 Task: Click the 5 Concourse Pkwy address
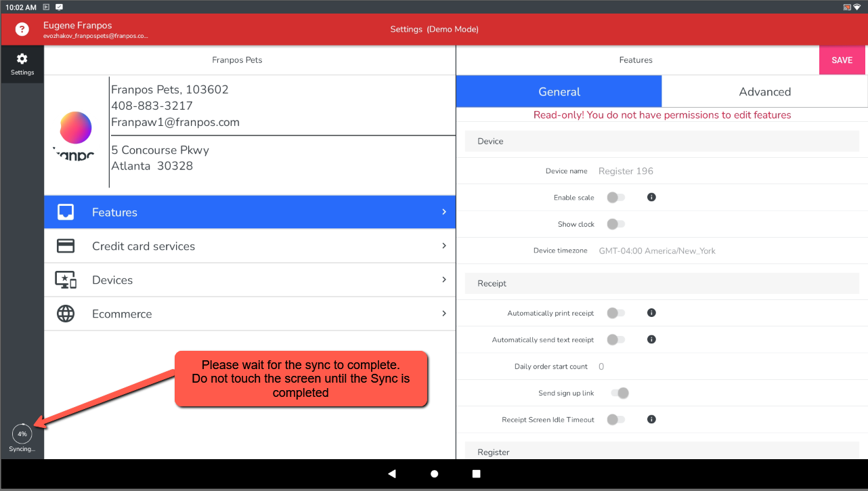tap(160, 150)
